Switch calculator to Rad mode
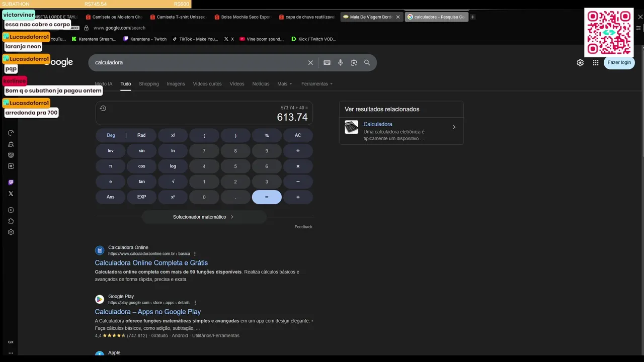 (x=141, y=135)
